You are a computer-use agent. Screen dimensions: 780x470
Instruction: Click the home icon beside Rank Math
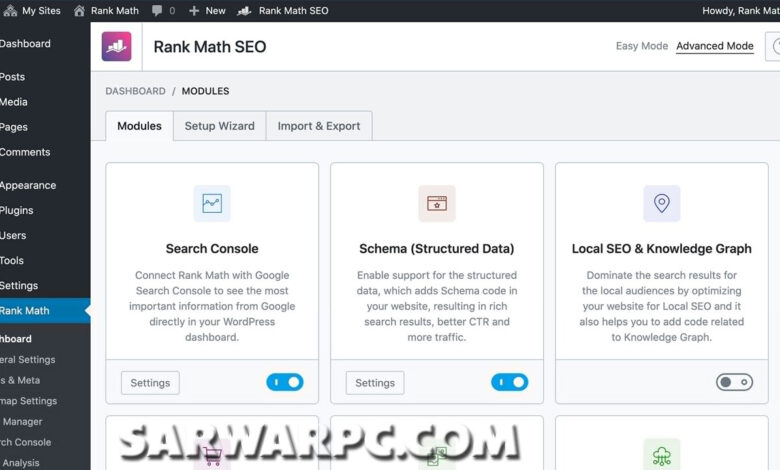79,10
